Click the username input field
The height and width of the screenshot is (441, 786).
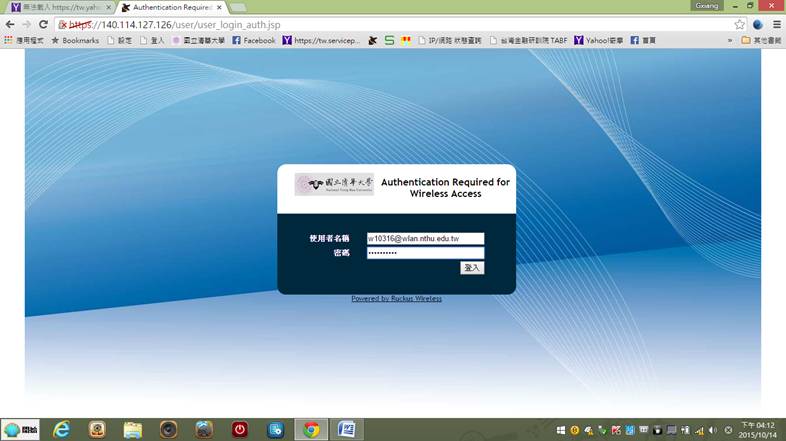coord(425,239)
